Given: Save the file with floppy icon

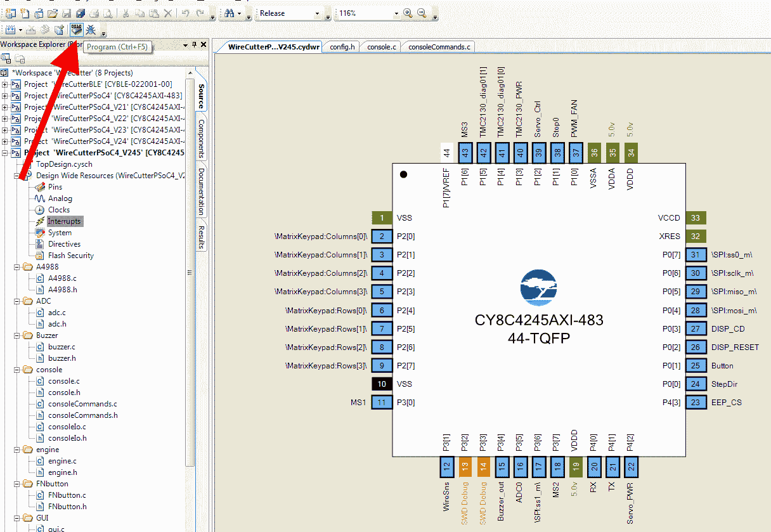Looking at the screenshot, I should tap(67, 13).
